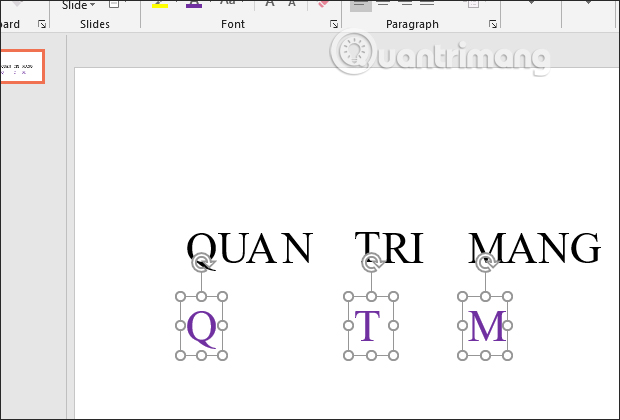This screenshot has width=620, height=420.
Task: Grab the rotation handle above Q box
Action: (x=202, y=263)
